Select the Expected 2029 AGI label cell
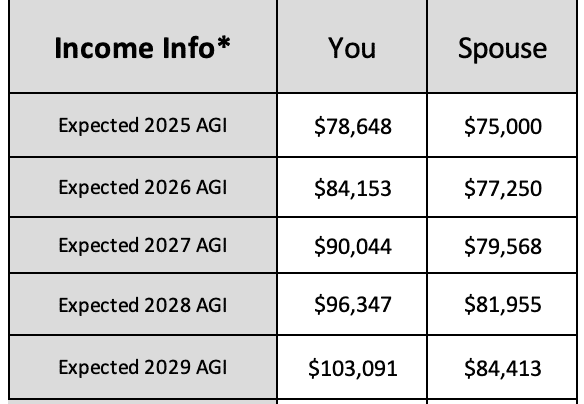 click(x=143, y=367)
